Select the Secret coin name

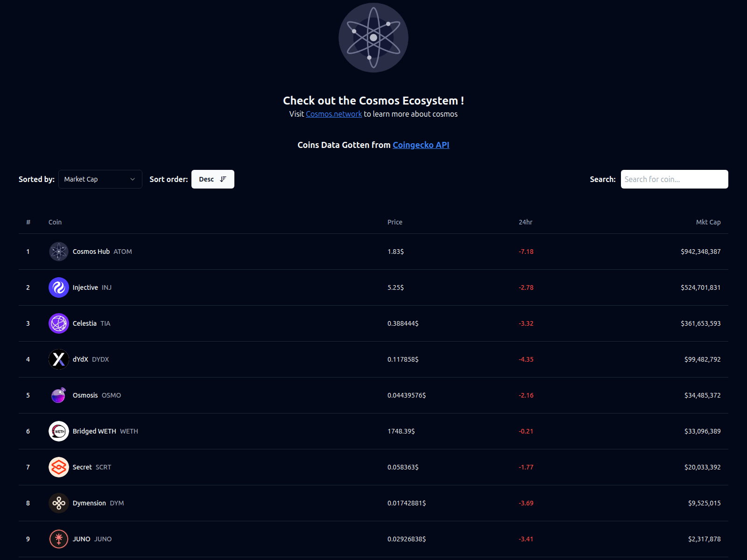[82, 467]
